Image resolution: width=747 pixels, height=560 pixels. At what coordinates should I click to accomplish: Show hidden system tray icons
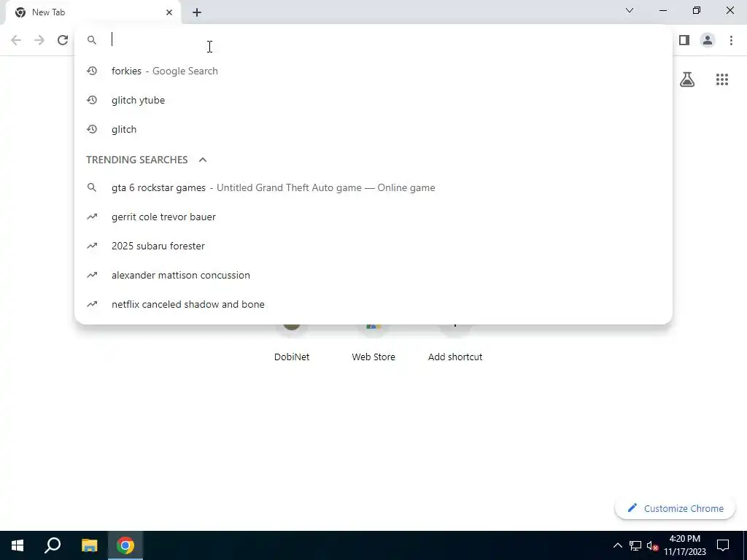click(x=617, y=545)
